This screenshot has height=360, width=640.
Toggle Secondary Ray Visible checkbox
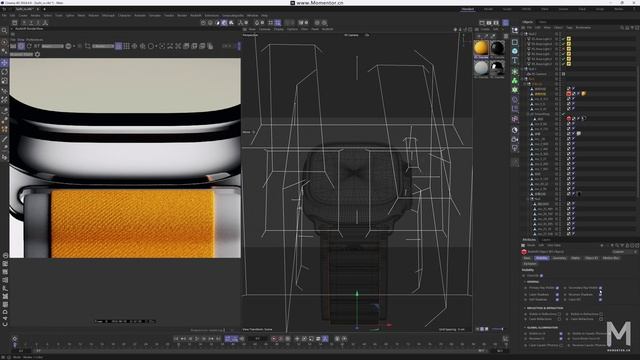[x=600, y=288]
